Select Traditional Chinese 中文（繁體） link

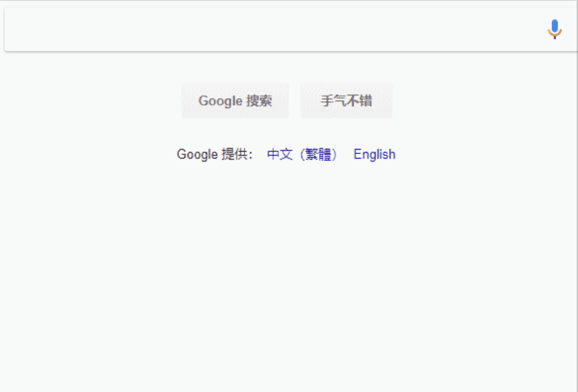click(x=302, y=155)
